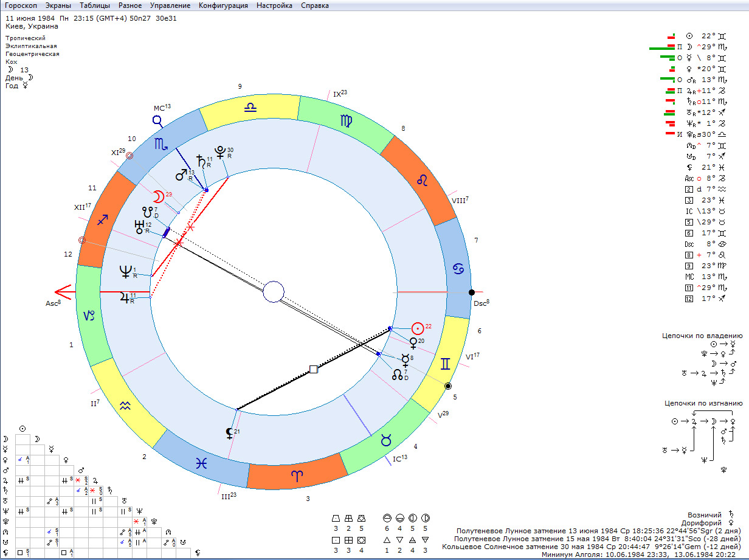Click the Pluto symbol in the chart wheel
This screenshot has height=560, width=749.
pos(220,152)
